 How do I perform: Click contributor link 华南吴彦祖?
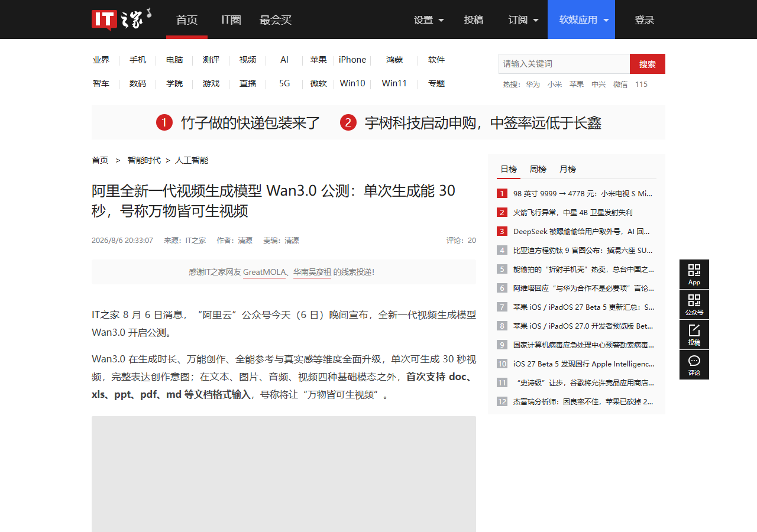312,272
